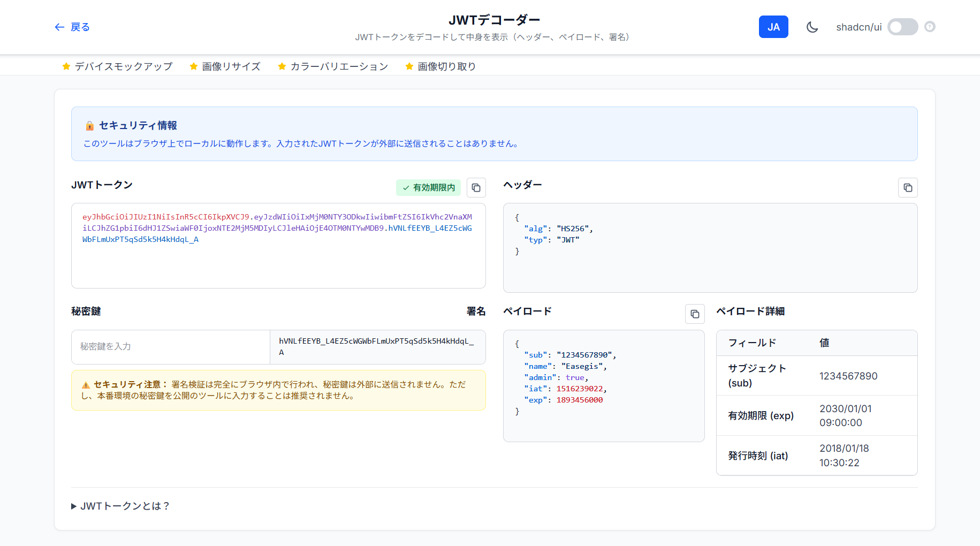The width and height of the screenshot is (980, 546).
Task: Click the "sub": "1234567890" line in payload
Action: tap(571, 355)
